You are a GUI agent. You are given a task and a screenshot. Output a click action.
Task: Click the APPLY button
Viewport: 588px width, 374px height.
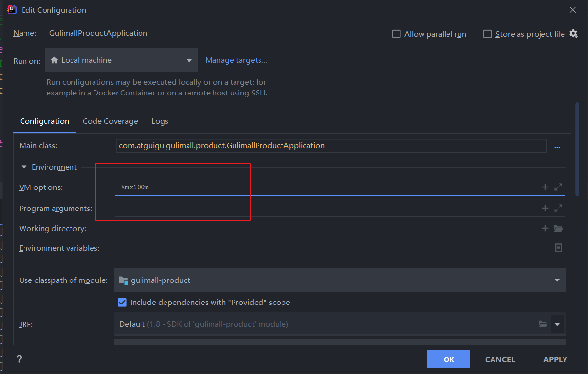[555, 359]
